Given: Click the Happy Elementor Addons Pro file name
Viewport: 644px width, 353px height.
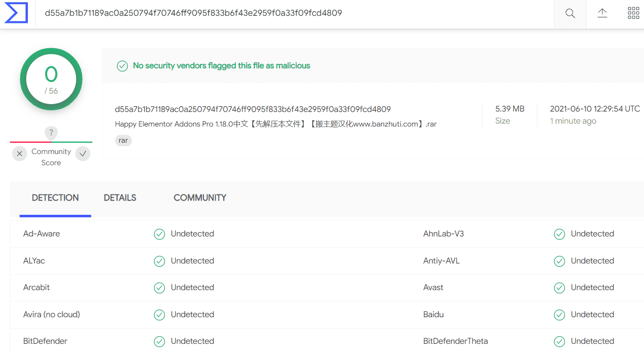Looking at the screenshot, I should (x=276, y=124).
